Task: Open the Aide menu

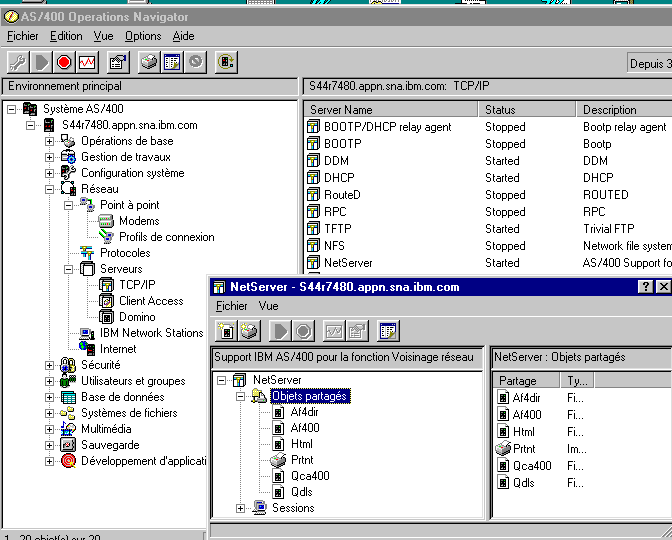Action: point(183,36)
